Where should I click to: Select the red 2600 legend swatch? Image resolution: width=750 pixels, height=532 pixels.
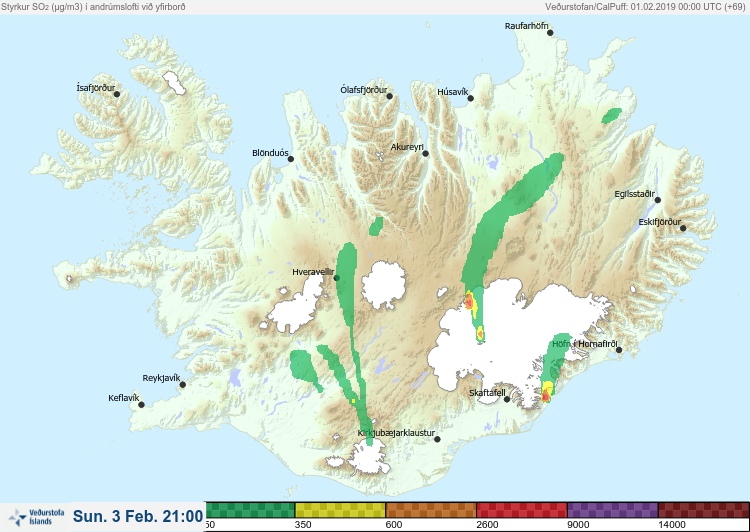(x=522, y=510)
